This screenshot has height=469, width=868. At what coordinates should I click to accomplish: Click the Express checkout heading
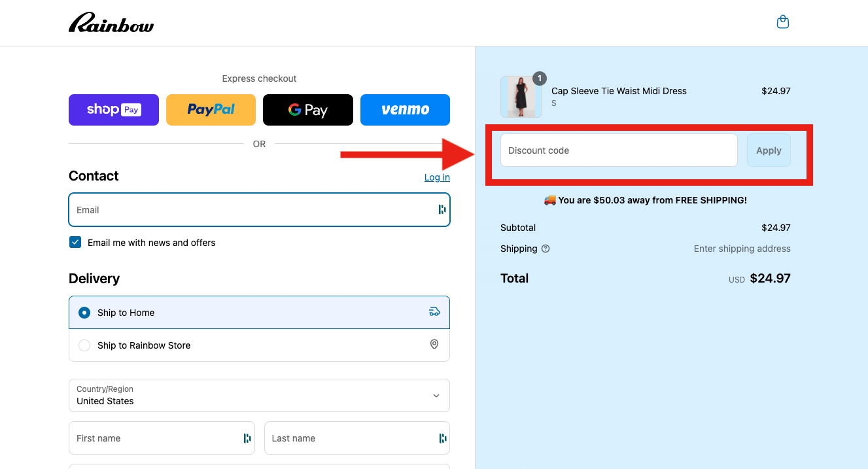(x=259, y=78)
